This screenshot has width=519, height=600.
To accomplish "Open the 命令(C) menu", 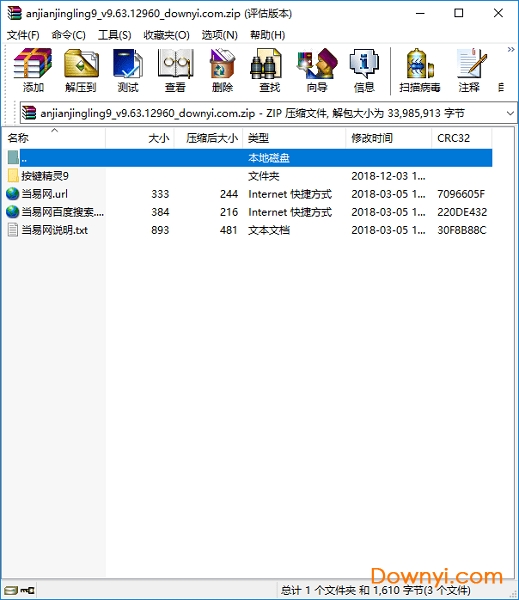I will [x=69, y=35].
